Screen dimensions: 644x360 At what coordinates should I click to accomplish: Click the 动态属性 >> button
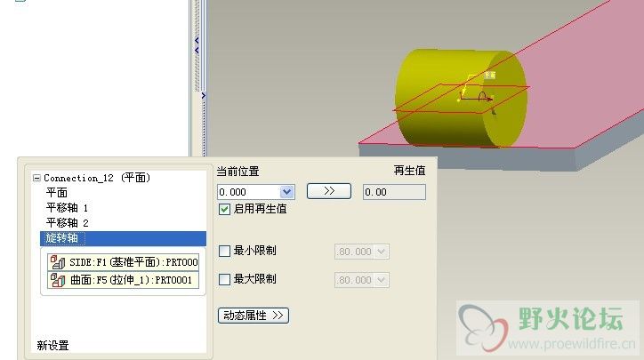click(x=254, y=316)
